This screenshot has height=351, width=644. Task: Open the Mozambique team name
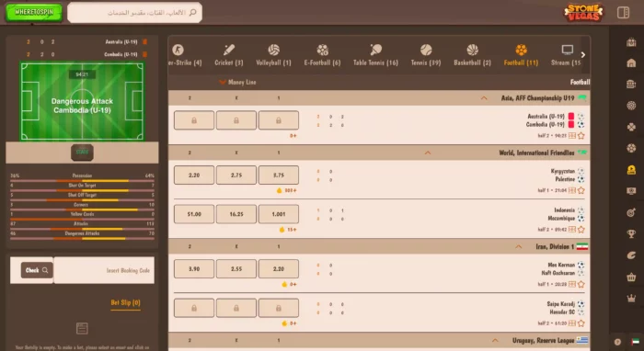click(561, 218)
